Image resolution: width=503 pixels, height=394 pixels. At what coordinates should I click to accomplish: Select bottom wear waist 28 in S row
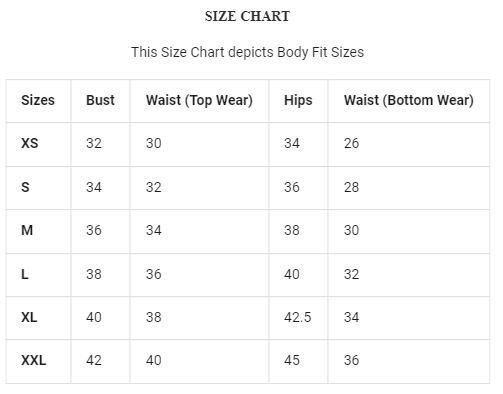point(351,187)
